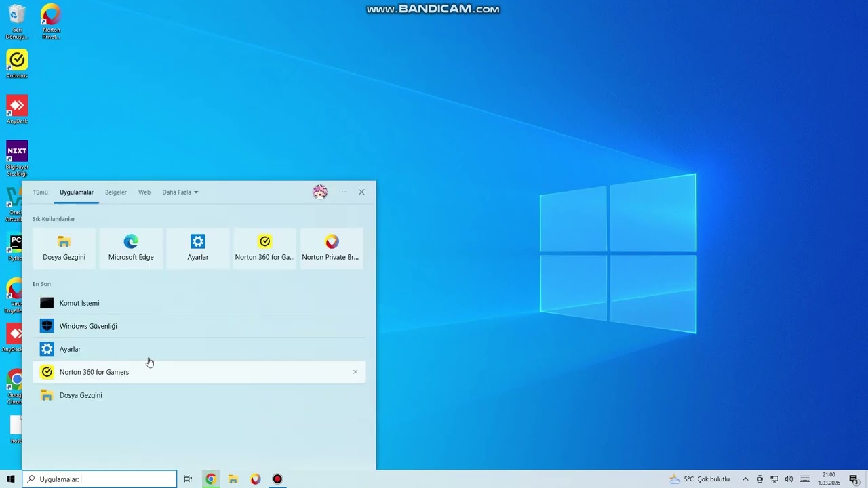Image resolution: width=868 pixels, height=488 pixels.
Task: Select the Recycle Bin desktop icon
Action: pos(17,22)
